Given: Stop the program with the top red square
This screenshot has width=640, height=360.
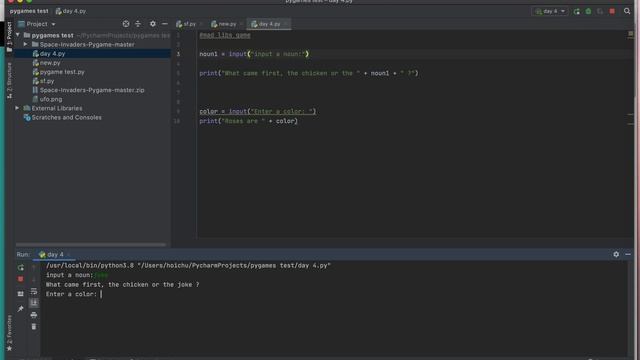Looking at the screenshot, I should pos(612,11).
